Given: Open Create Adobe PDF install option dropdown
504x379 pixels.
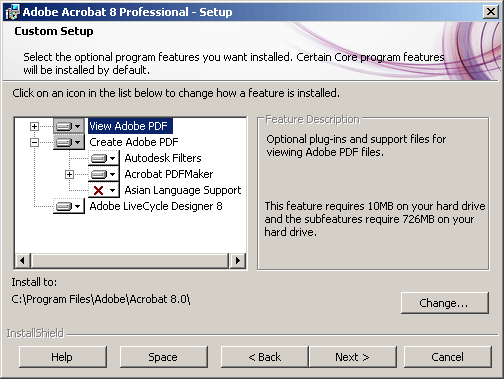Looking at the screenshot, I should [69, 142].
